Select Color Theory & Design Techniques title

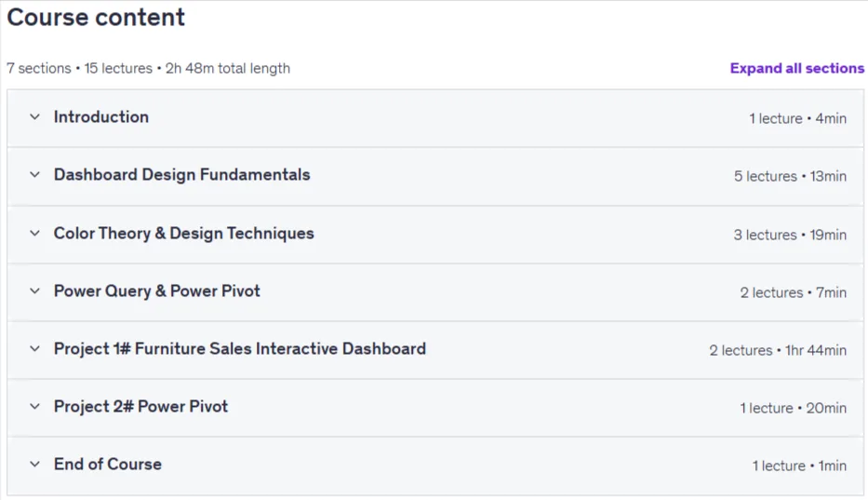pos(184,234)
